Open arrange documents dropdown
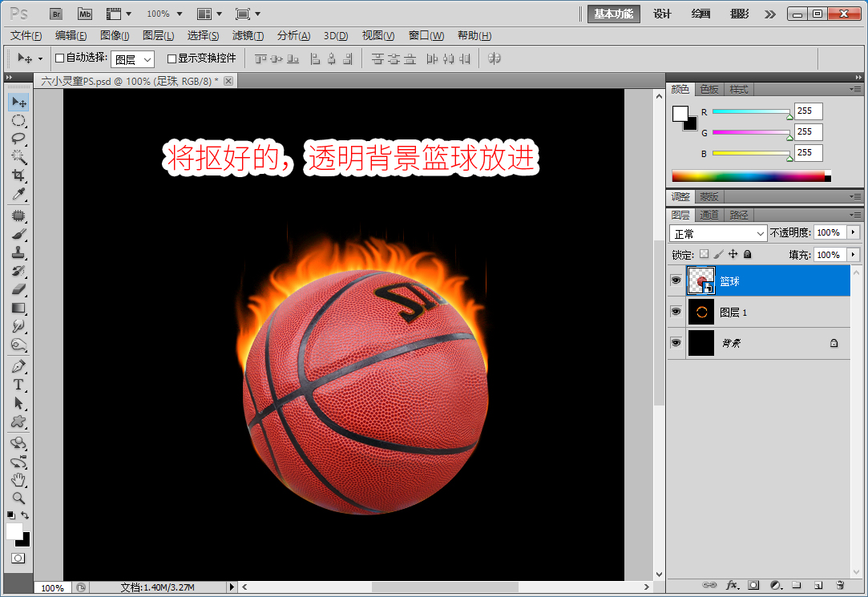The image size is (868, 597). pos(210,14)
